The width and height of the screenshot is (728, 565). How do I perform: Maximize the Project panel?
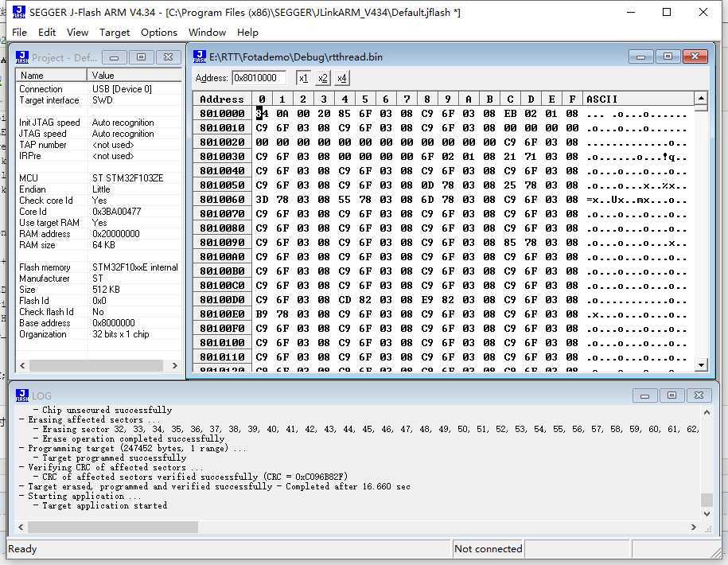coord(141,57)
